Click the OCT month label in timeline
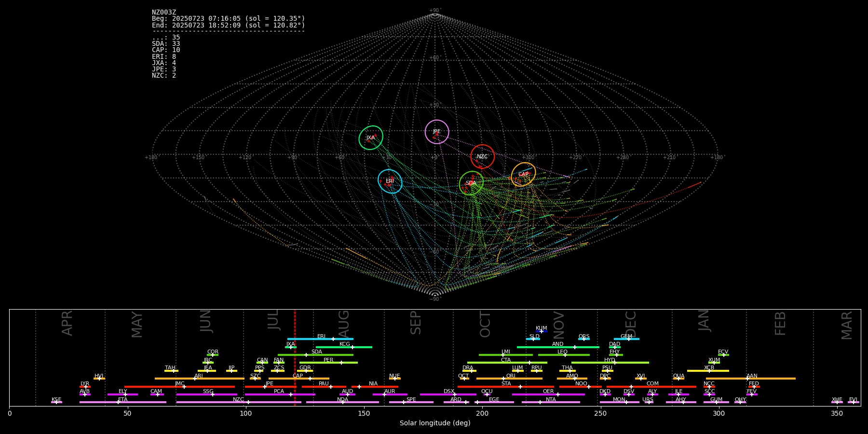The width and height of the screenshot is (868, 434). pos(485,325)
